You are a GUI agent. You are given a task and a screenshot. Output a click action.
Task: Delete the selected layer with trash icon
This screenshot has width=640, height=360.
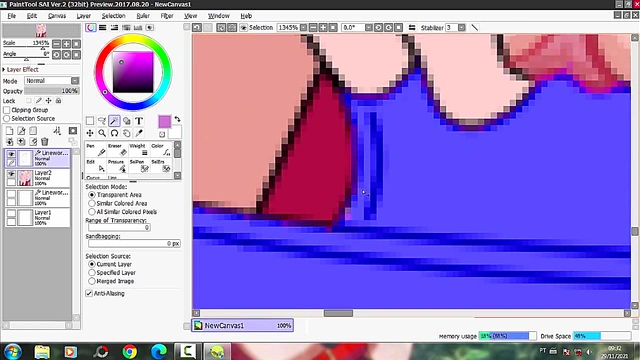(45, 142)
